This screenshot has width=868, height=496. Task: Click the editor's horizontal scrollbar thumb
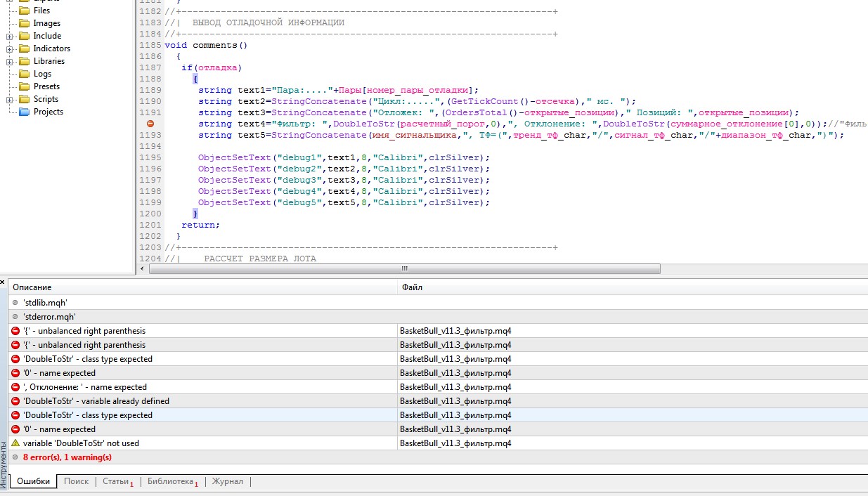tap(403, 268)
